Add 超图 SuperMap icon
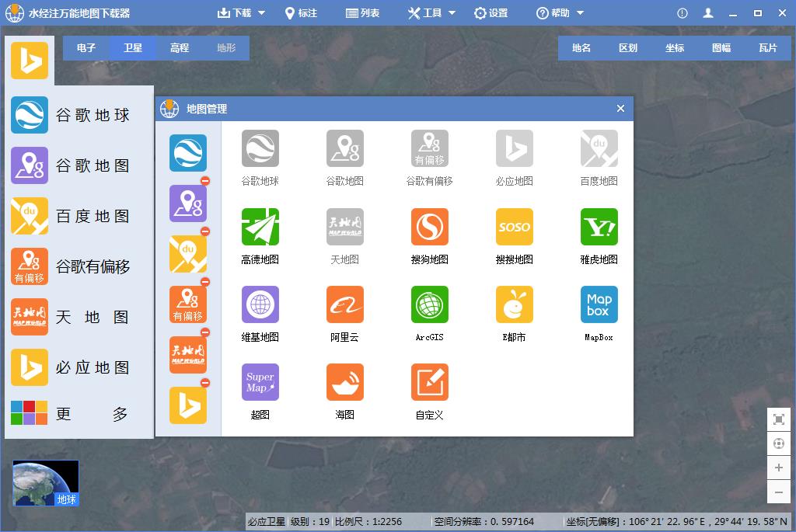Screen dimensions: 796x532 [260, 382]
